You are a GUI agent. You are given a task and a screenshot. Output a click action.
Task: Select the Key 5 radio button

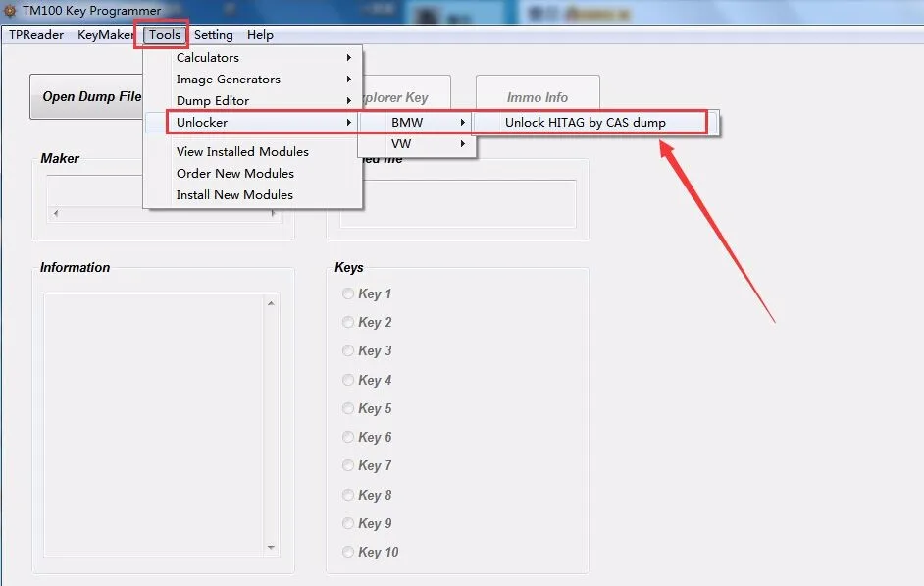pos(348,408)
